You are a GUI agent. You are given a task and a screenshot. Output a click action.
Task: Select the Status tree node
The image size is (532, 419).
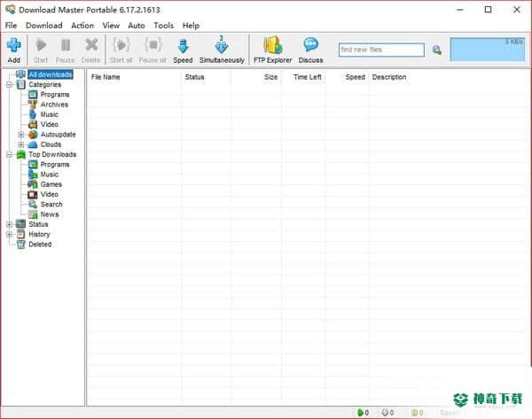pos(38,224)
